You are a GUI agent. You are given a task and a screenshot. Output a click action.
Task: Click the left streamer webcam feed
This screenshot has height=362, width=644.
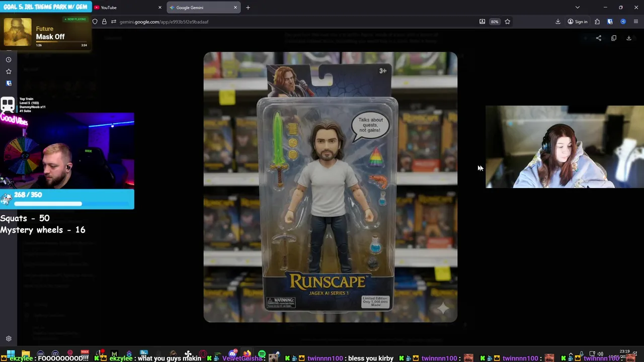click(67, 151)
